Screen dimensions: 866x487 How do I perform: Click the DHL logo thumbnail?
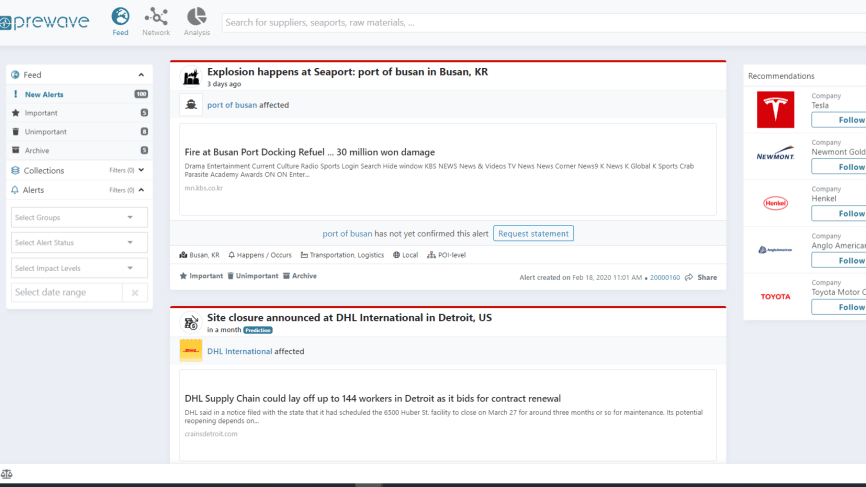coord(191,351)
